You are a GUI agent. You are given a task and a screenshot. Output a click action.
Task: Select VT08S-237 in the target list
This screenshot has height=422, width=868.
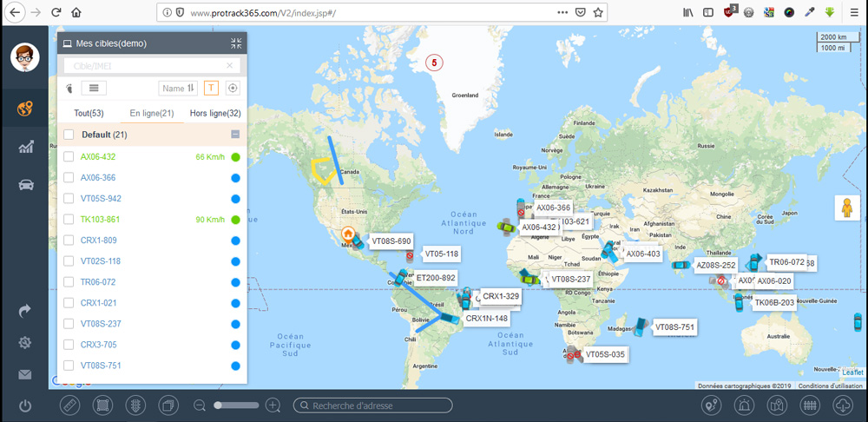tap(101, 323)
